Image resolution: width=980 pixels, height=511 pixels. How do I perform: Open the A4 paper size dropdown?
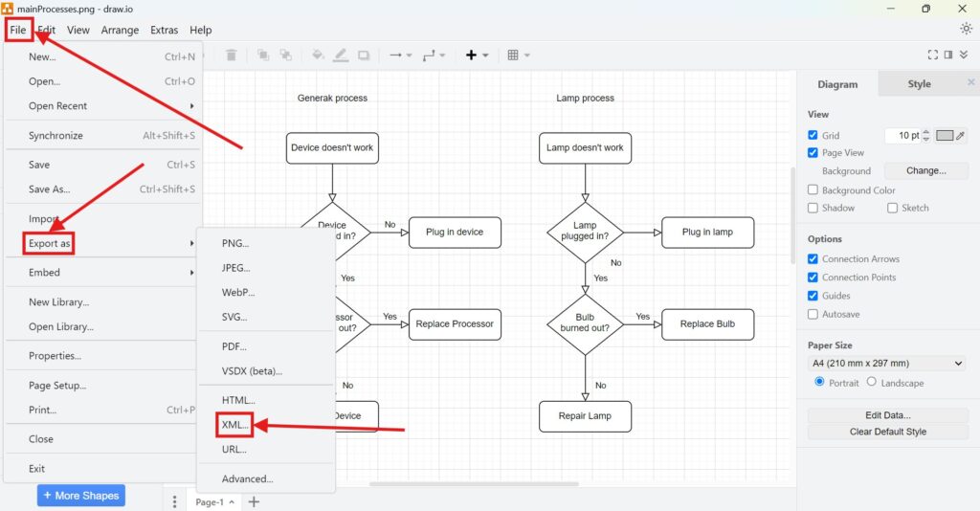(x=887, y=364)
